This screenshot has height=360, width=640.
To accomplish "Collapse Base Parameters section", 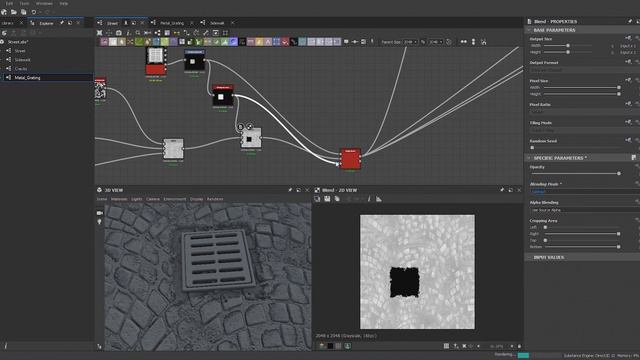I will pos(529,30).
